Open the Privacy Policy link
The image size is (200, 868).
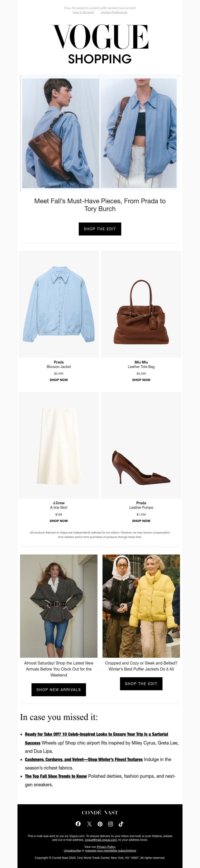(x=106, y=847)
